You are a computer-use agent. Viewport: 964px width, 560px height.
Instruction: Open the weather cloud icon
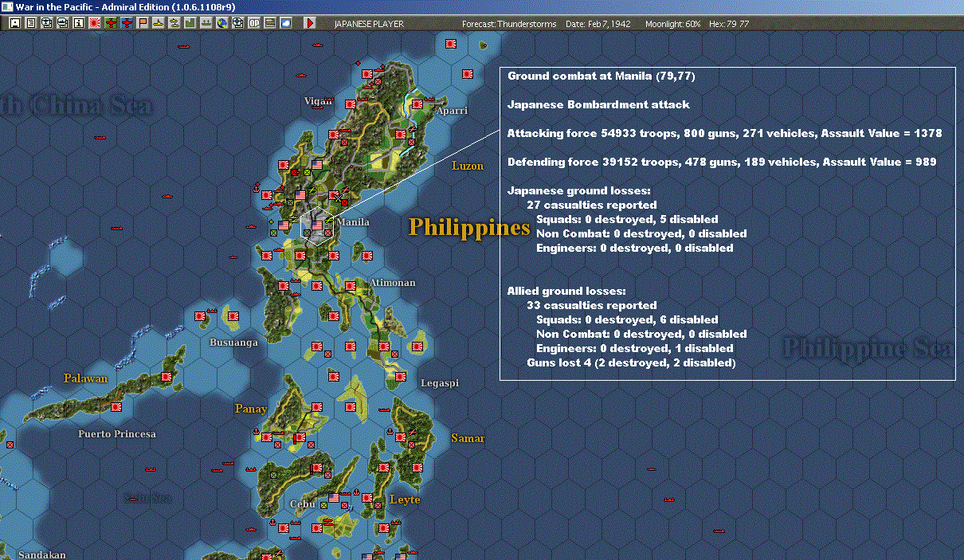[285, 23]
